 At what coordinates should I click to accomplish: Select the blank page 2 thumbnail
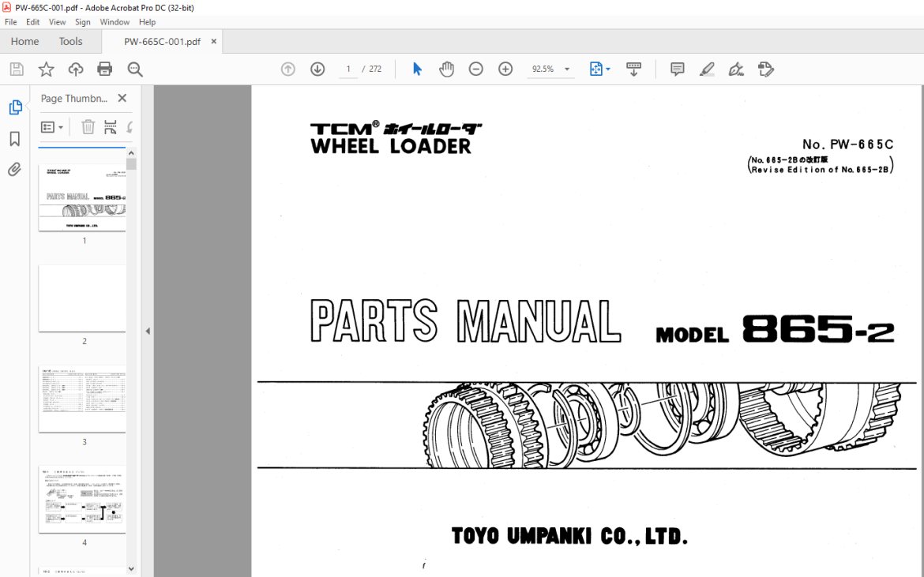pyautogui.click(x=82, y=298)
